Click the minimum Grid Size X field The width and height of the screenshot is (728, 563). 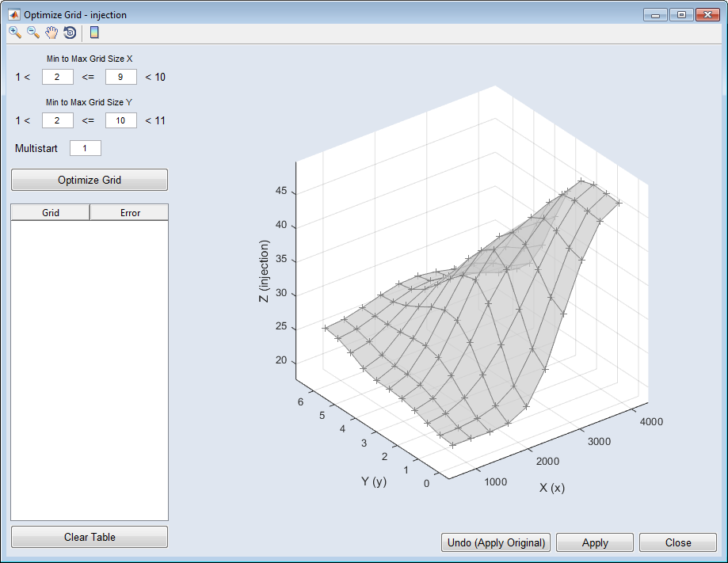[x=58, y=77]
